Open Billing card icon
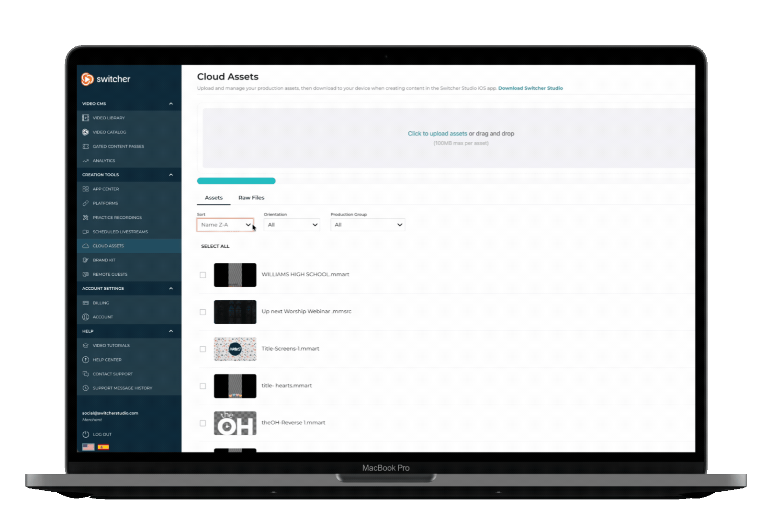The height and width of the screenshot is (532, 766). pos(86,303)
